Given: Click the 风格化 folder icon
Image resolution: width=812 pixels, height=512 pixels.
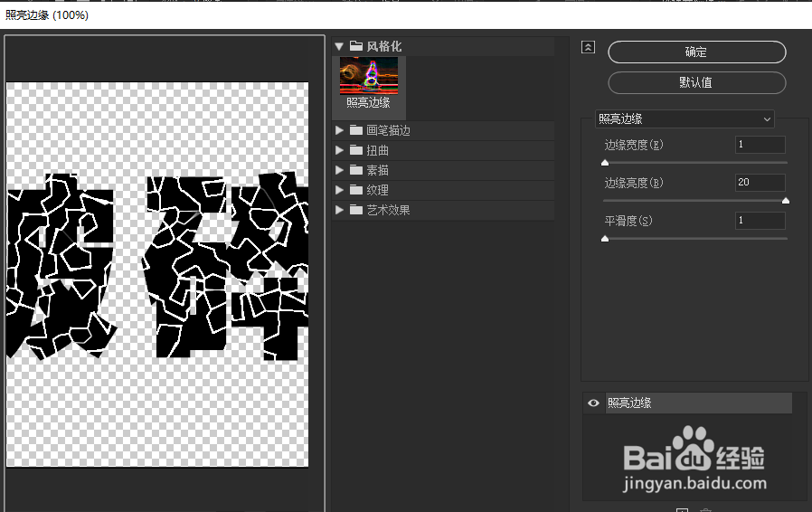Looking at the screenshot, I should [355, 46].
